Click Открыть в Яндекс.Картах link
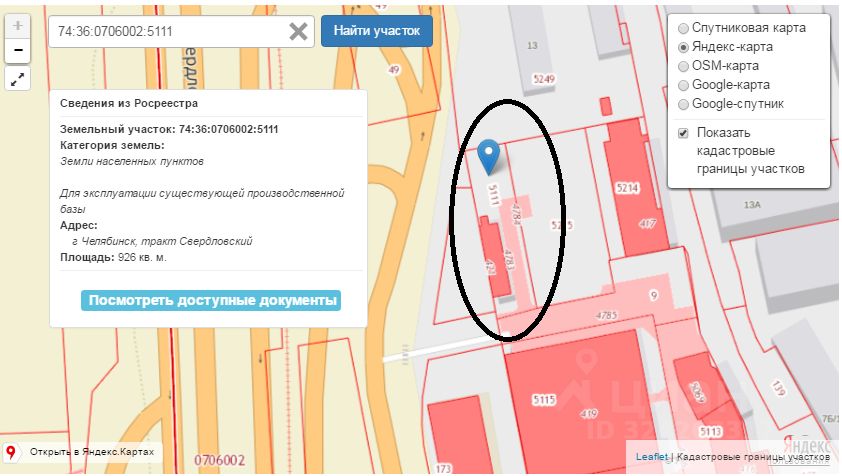842x476 pixels. 92,452
